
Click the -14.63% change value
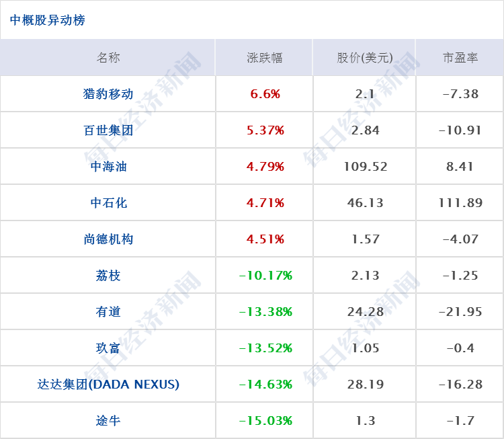265,385
